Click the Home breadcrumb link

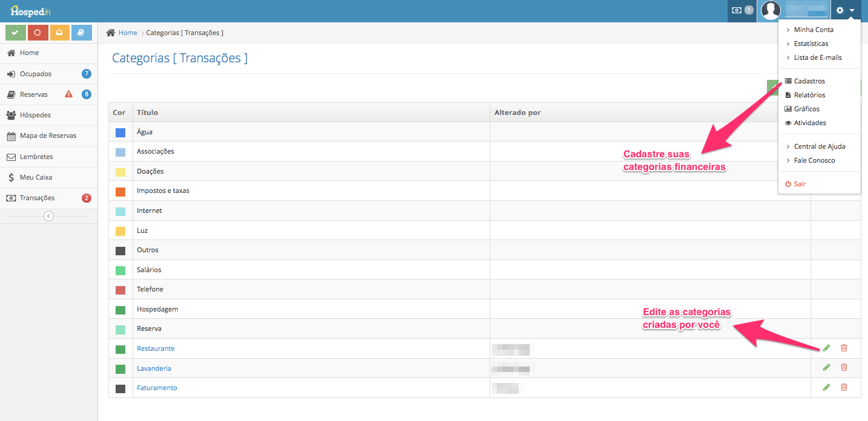tap(128, 33)
